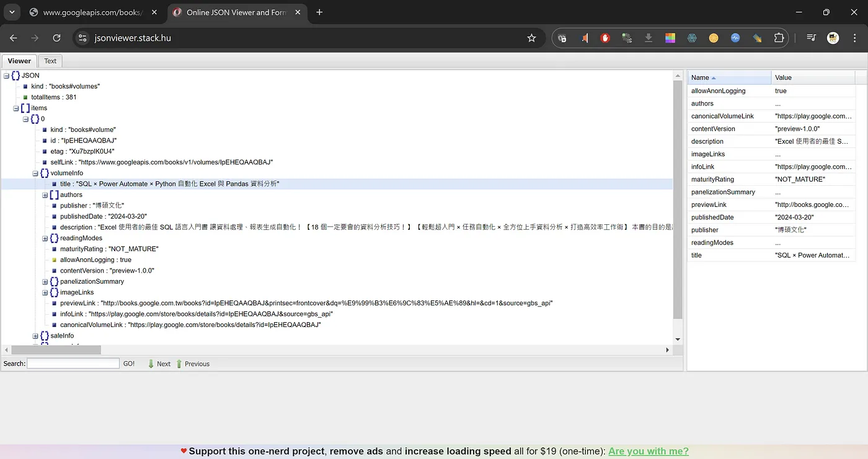Open the blue pulse-wave extension icon
Screen dimensions: 868x459
[735, 38]
